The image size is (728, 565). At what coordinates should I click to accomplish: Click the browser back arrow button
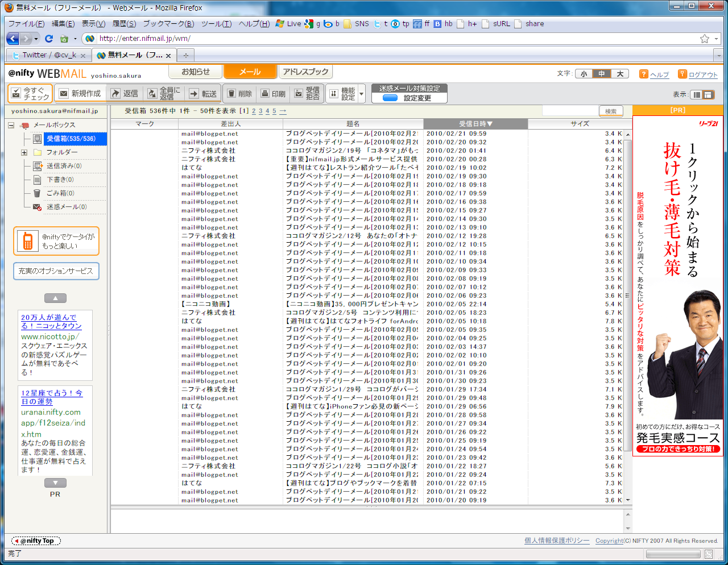click(13, 39)
